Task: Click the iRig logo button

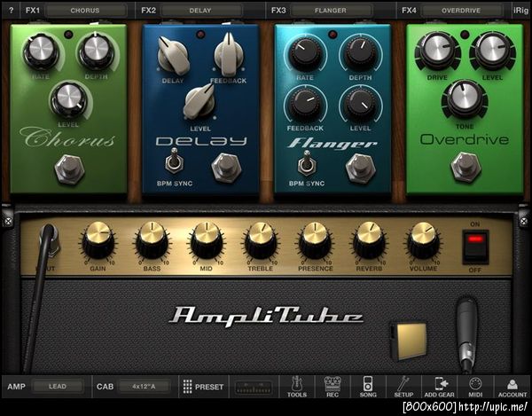Action: coord(520,11)
